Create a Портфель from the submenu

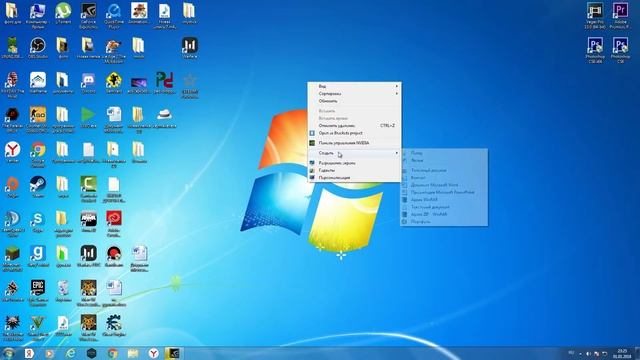tap(444, 222)
